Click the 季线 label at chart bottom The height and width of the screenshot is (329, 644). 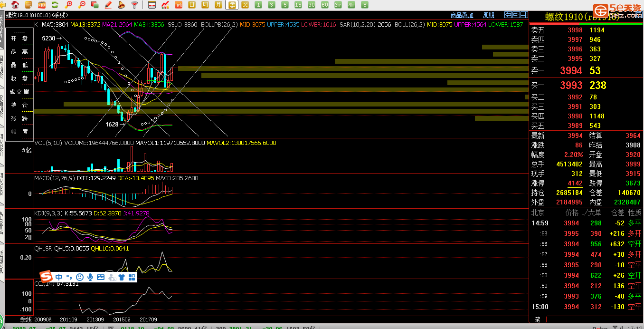click(26, 319)
